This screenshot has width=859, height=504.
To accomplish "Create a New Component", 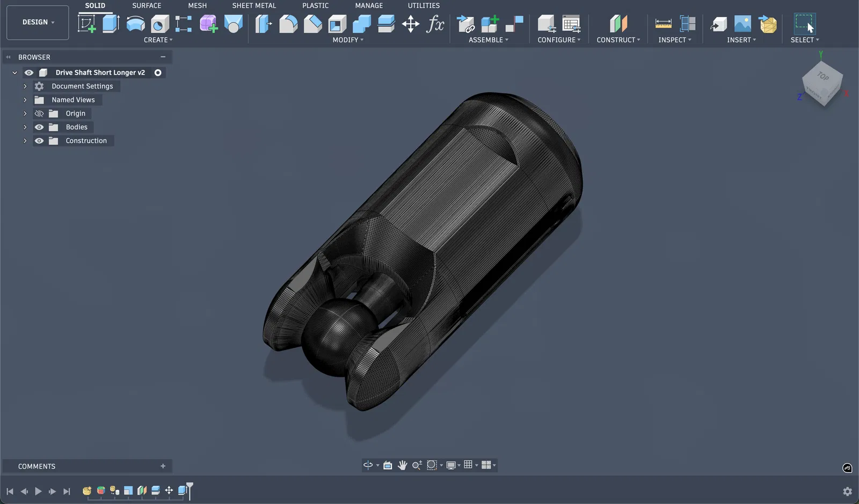I will (x=490, y=24).
